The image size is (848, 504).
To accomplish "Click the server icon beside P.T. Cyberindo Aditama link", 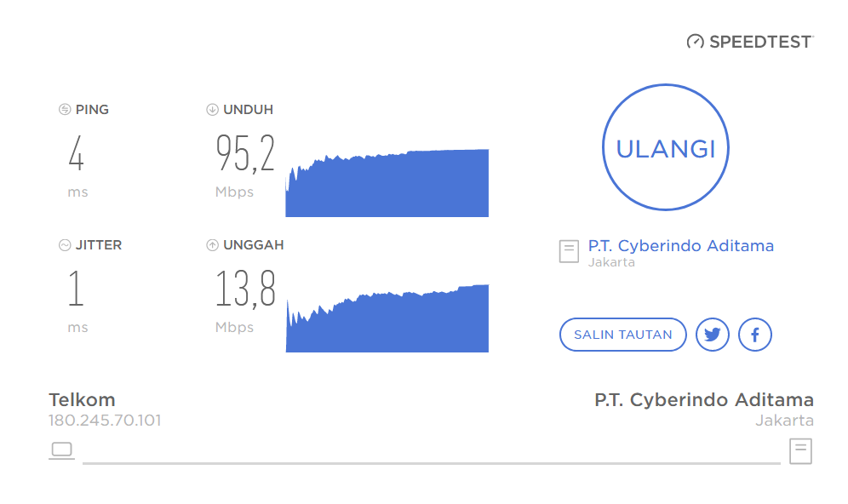I will (x=569, y=251).
